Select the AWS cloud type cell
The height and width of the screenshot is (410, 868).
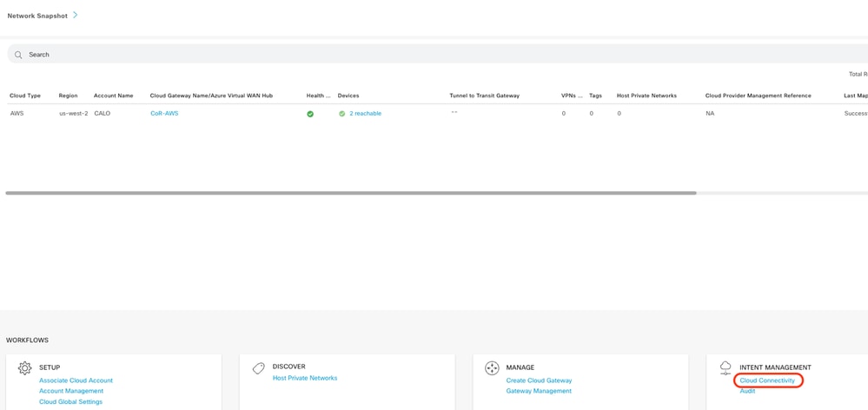[x=16, y=114]
